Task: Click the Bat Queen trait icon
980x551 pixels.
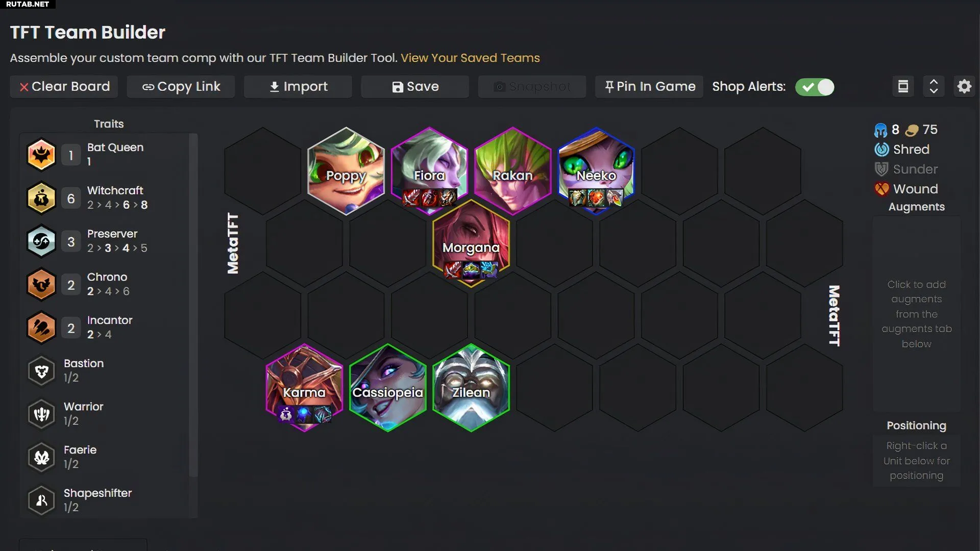Action: coord(41,155)
